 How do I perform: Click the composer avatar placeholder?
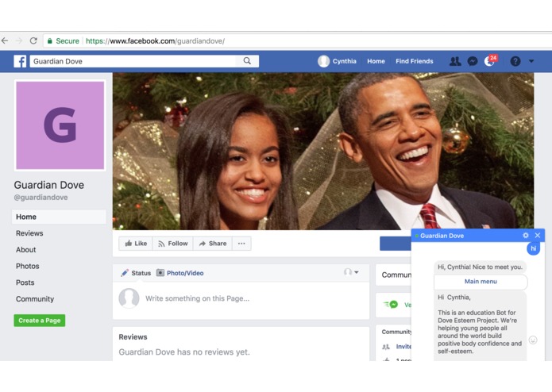[129, 298]
